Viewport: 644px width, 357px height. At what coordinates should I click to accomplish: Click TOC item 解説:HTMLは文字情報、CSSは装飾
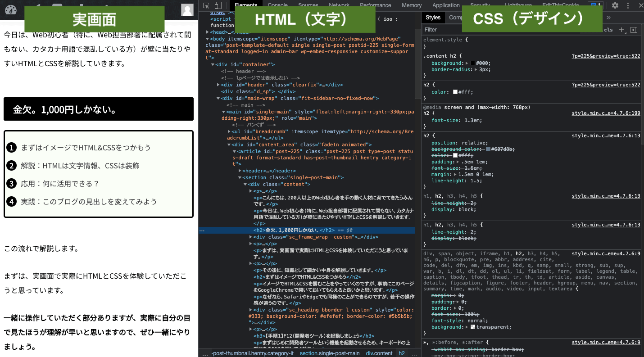[x=80, y=166]
